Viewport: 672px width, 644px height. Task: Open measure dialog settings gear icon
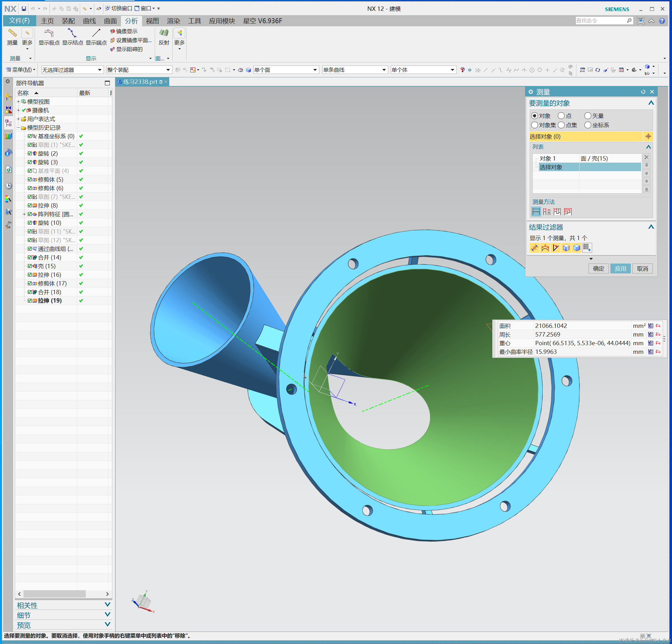tap(531, 92)
